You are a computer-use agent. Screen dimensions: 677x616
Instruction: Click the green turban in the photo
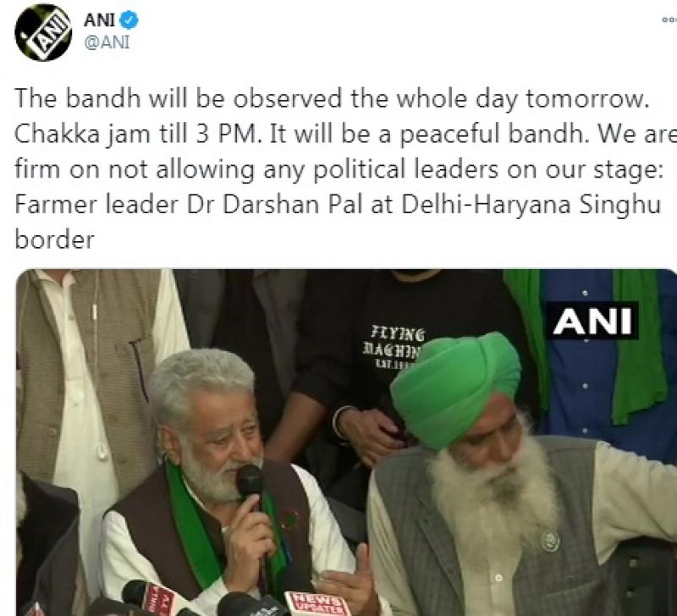click(x=455, y=388)
